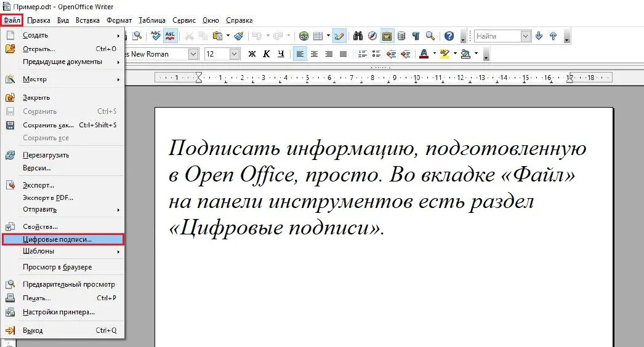This screenshot has height=347, width=644.
Task: Decrease paragraph indent
Action: click(x=391, y=54)
